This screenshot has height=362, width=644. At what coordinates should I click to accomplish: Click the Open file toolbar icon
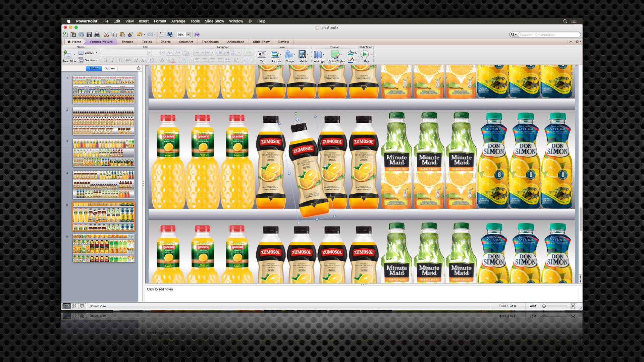coord(81,35)
